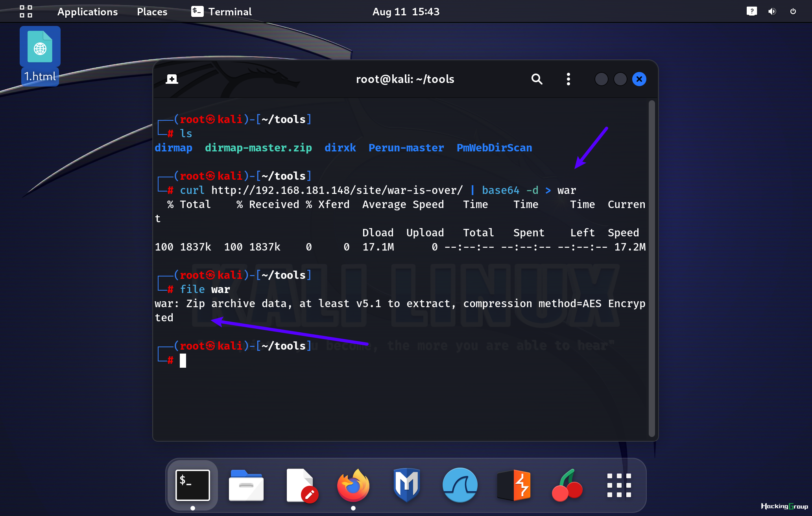
Task: Click the power/session icon in top bar
Action: 793,11
